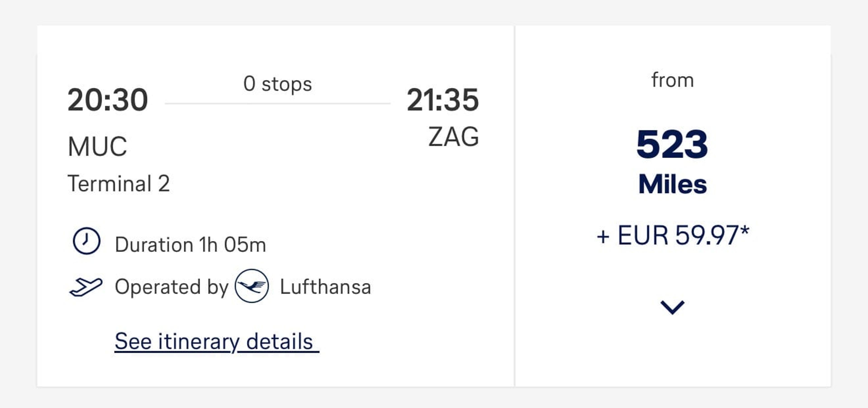Click the from label above price
Image resolution: width=868 pixels, height=408 pixels.
(672, 80)
